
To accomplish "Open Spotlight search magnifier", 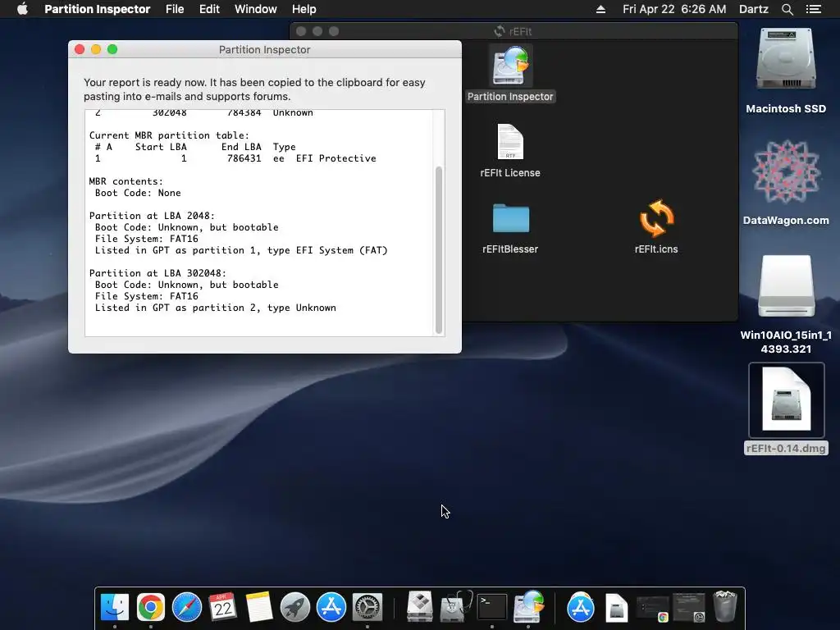I will [x=787, y=9].
